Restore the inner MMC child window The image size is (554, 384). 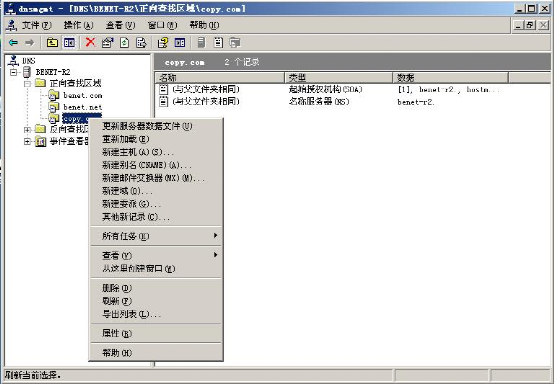tap(530, 25)
